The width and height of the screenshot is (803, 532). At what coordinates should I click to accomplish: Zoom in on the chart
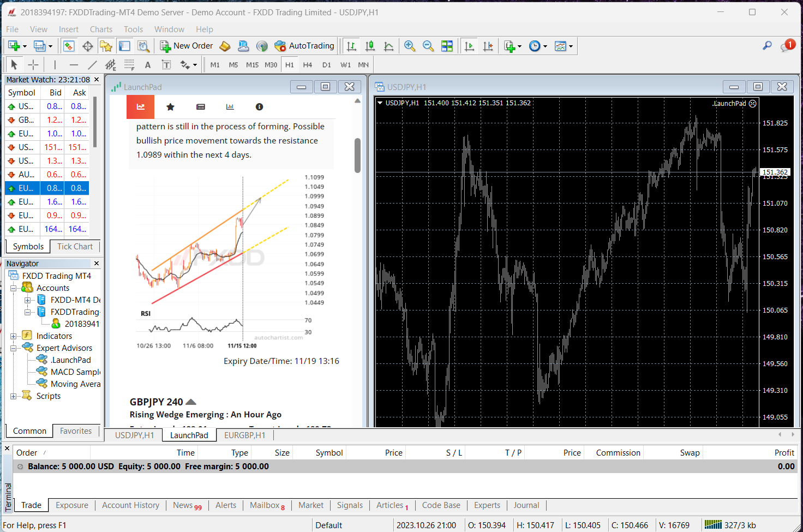click(x=410, y=46)
